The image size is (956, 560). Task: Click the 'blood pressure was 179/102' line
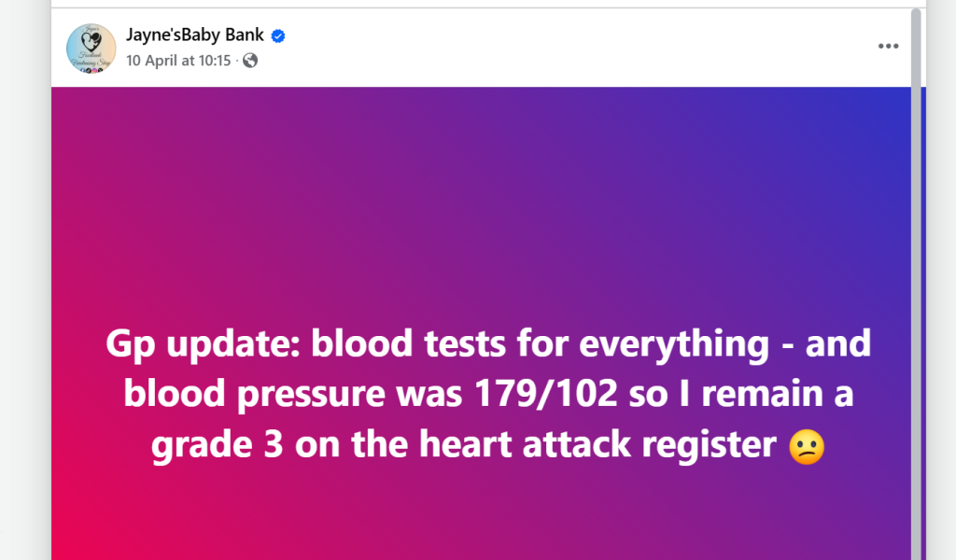(x=487, y=393)
